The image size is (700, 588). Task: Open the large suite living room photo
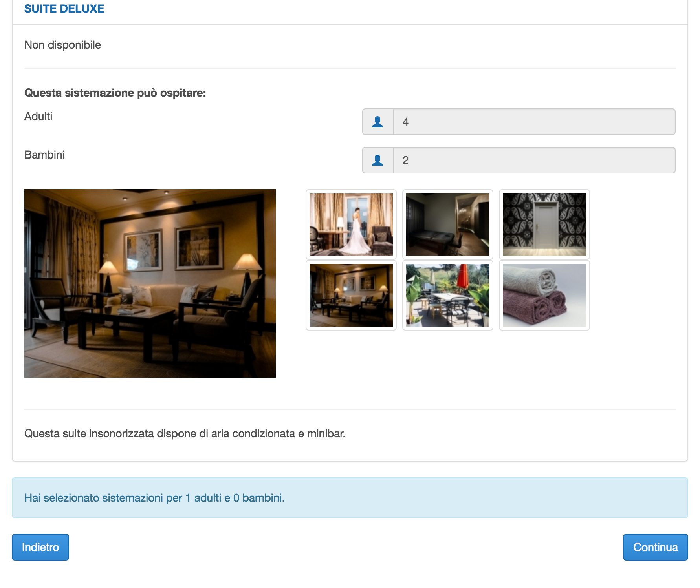[x=150, y=283]
